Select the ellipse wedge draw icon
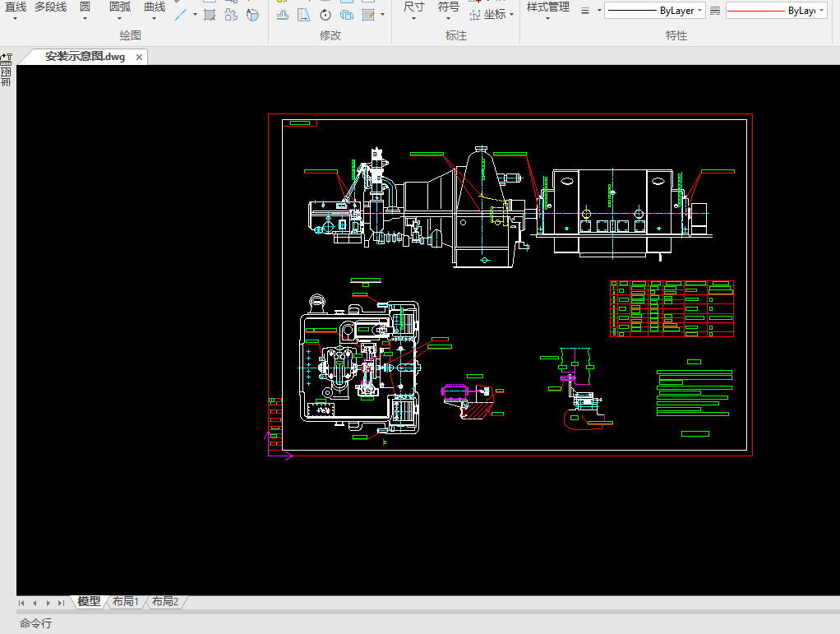Viewport: 840px width, 634px height. click(x=252, y=15)
